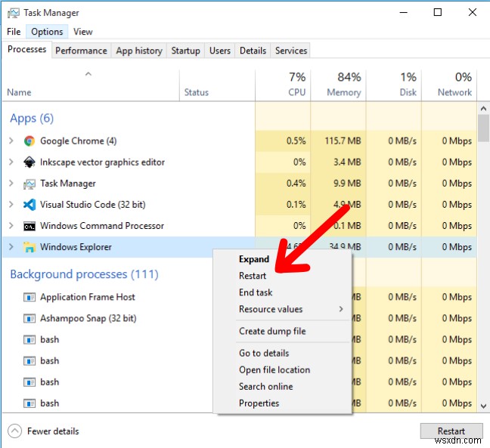Screen dimensions: 490x448
Task: Select 'Ashampoo Snap (32 bit)' process text
Action: [x=88, y=319]
